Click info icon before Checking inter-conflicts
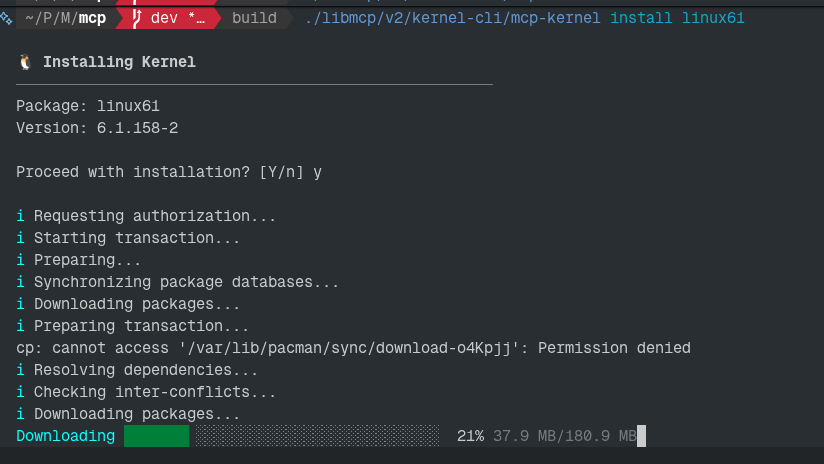Viewport: 824px width, 464px height. 20,392
